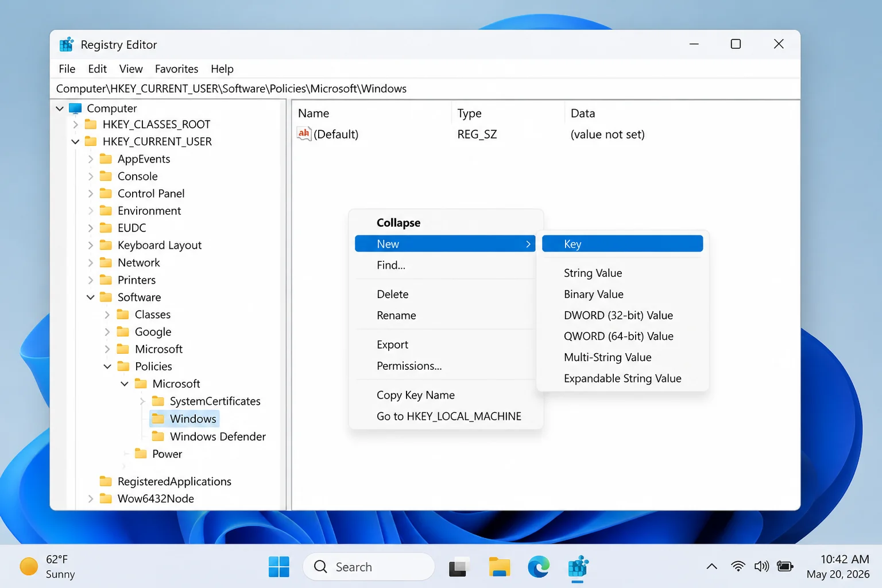Expand the AppEvents key
Viewport: 882px width, 588px height.
coord(90,158)
